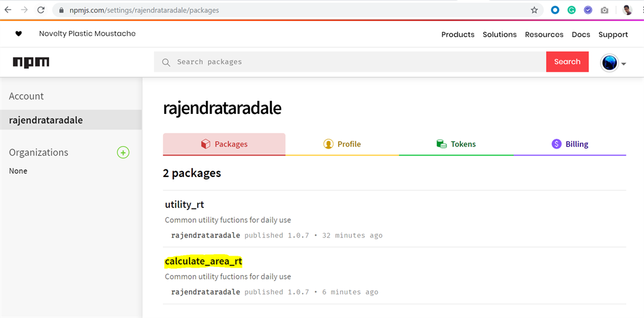Open the utility_rt package link
The image size is (644, 318).
pyautogui.click(x=184, y=205)
